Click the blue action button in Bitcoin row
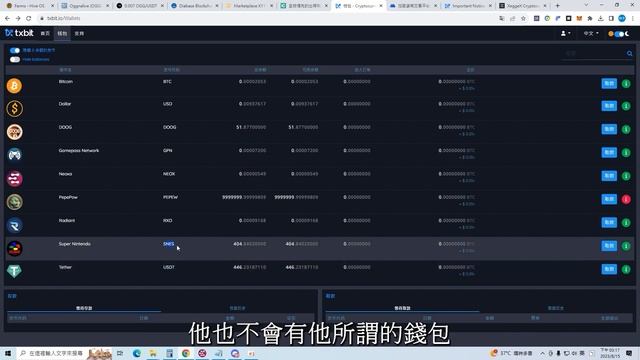Viewport: 640px width, 360px height. [x=609, y=83]
